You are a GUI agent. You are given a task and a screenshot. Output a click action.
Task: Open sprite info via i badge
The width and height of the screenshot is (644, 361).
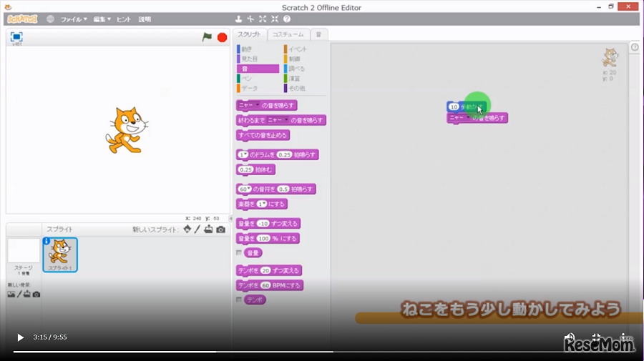pos(47,241)
